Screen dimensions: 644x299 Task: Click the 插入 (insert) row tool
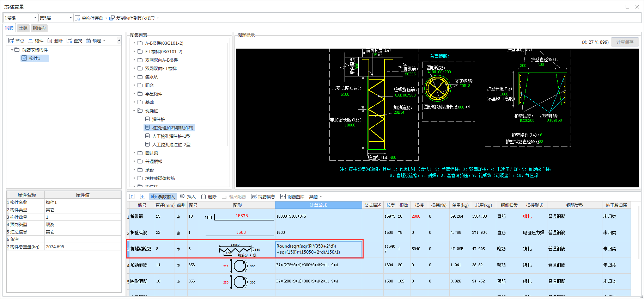(x=188, y=197)
